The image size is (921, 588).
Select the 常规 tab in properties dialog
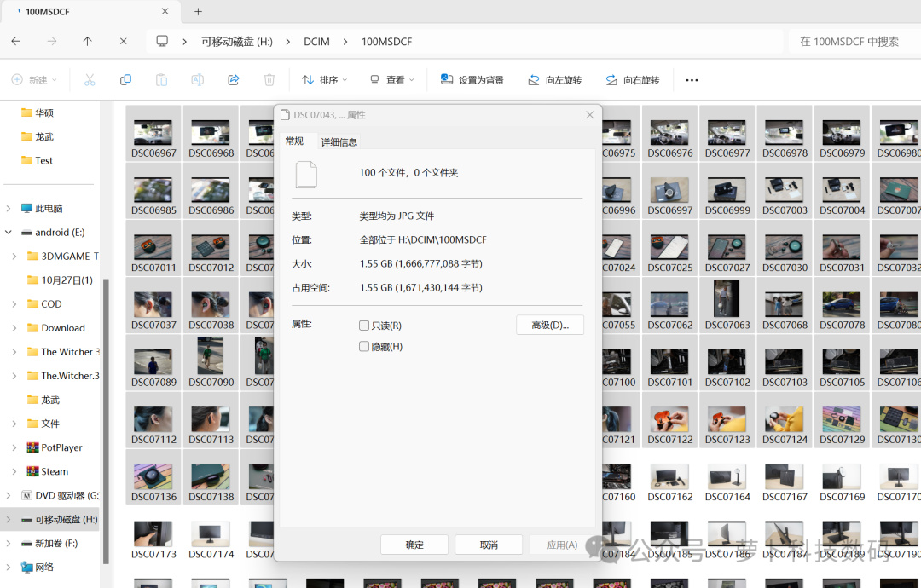pos(294,141)
